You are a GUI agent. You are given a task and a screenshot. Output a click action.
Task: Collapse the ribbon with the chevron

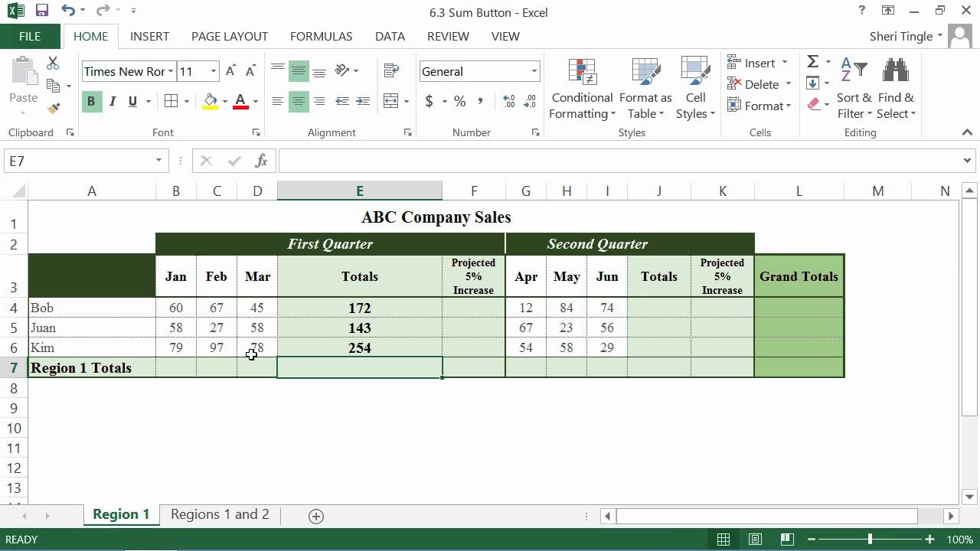[x=967, y=132]
